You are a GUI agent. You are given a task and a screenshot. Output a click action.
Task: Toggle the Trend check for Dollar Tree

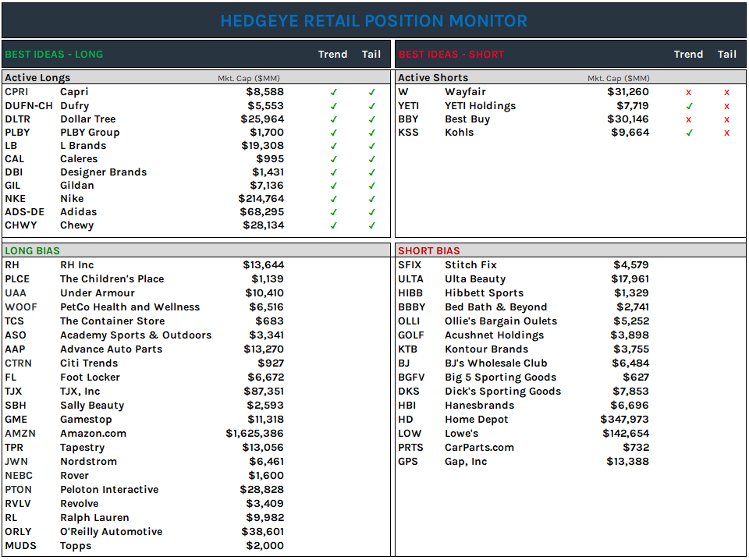click(334, 119)
